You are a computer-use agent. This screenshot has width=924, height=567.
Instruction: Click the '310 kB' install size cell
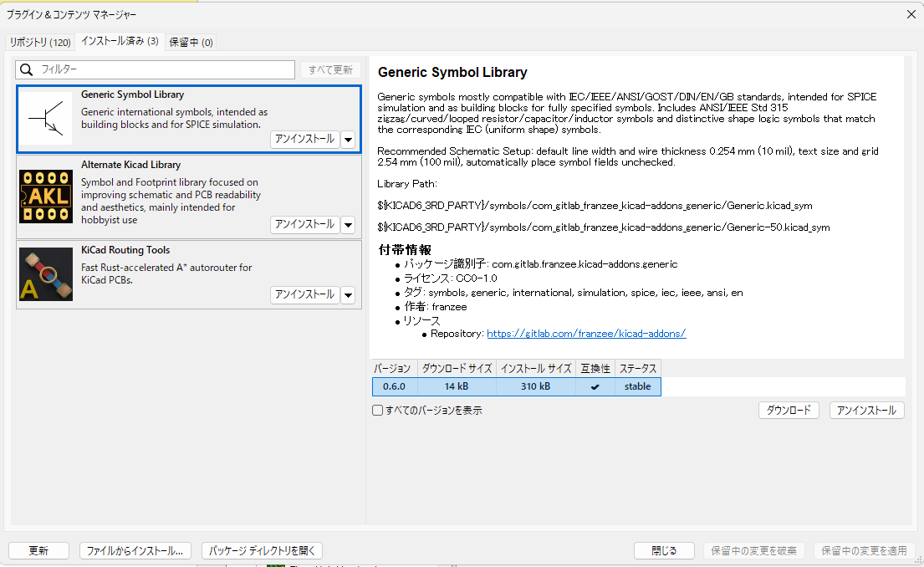tap(536, 386)
